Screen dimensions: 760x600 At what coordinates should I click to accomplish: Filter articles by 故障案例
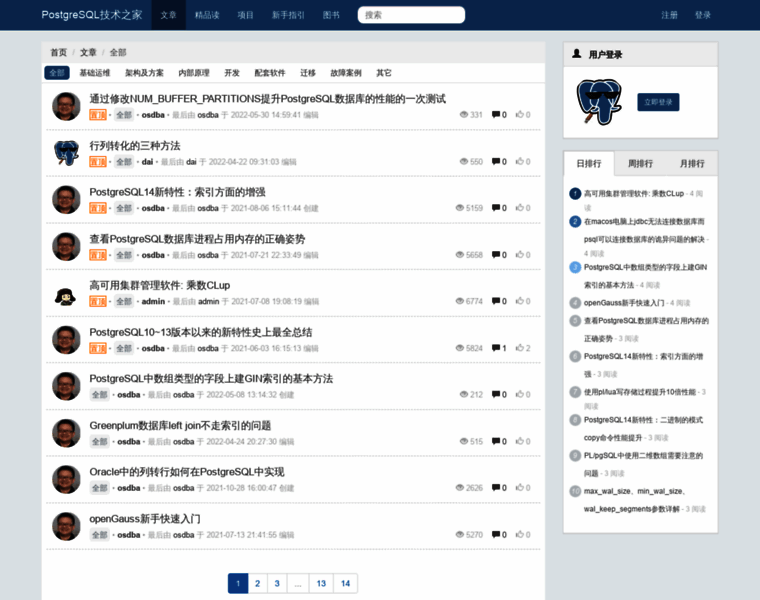pos(346,73)
